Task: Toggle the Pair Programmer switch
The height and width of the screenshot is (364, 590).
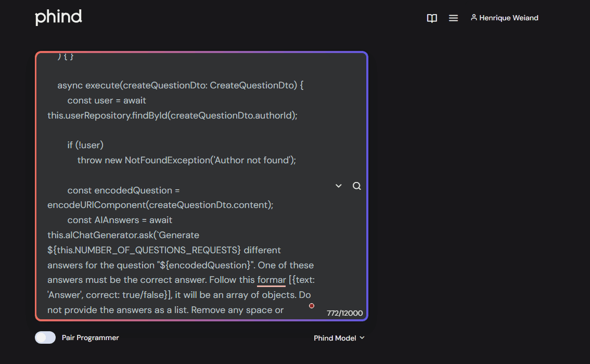Action: tap(45, 337)
